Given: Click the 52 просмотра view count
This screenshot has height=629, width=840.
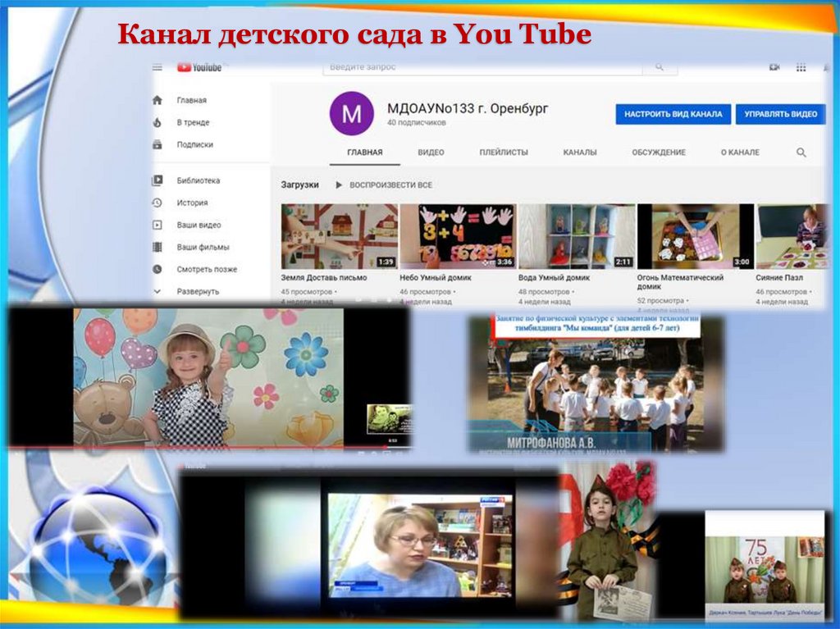Looking at the screenshot, I should tap(660, 301).
